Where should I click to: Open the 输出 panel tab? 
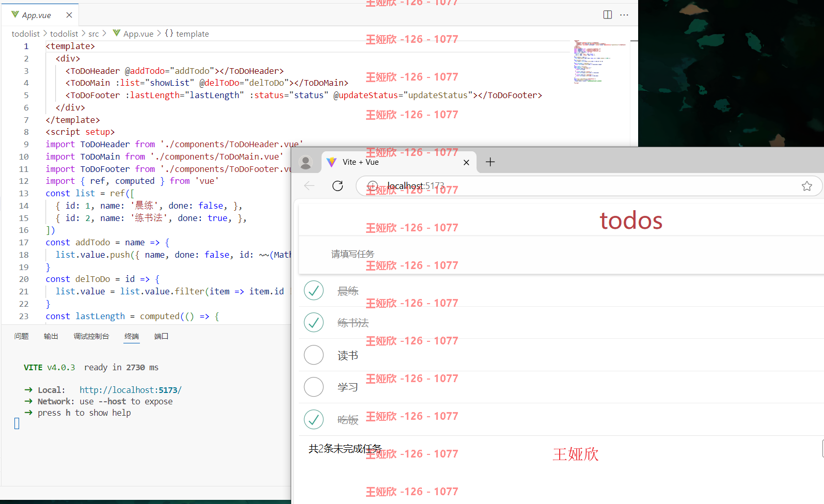[51, 336]
